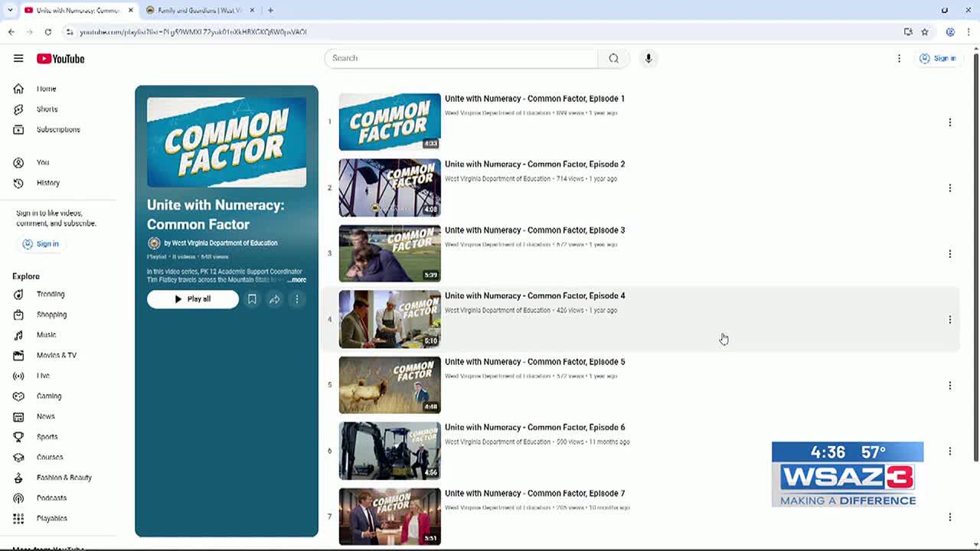Open action menu for Episode 1
Viewport: 980px width, 551px height.
(x=949, y=122)
